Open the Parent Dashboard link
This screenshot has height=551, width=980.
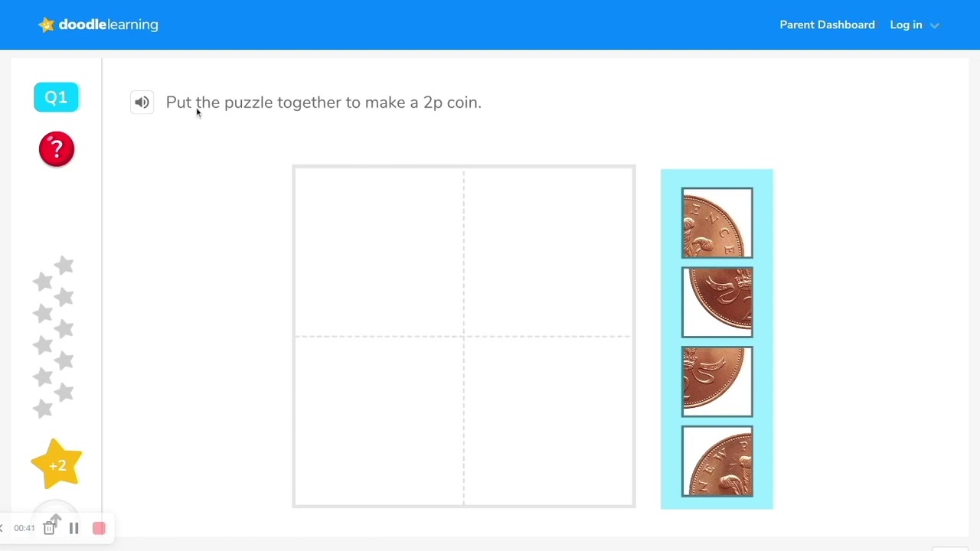click(827, 24)
